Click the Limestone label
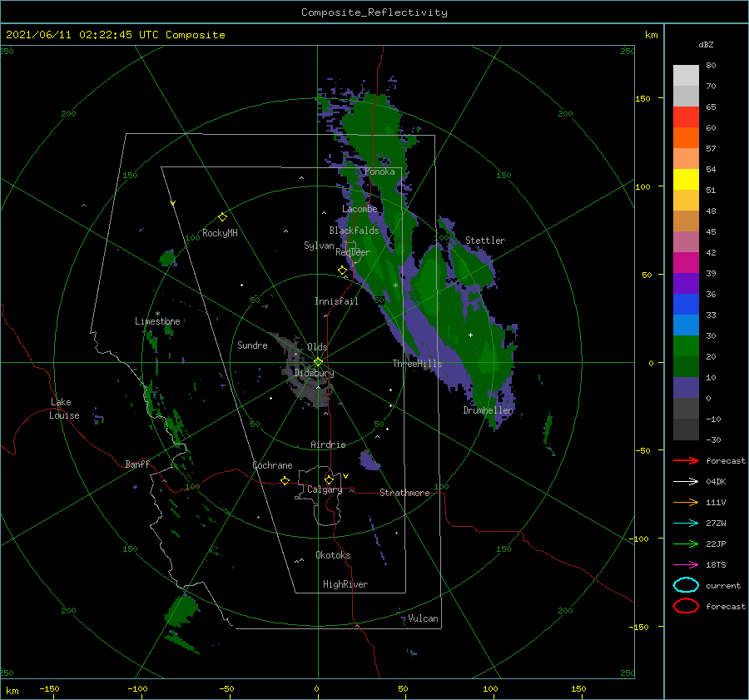Screen dimensions: 749x700 click(157, 321)
